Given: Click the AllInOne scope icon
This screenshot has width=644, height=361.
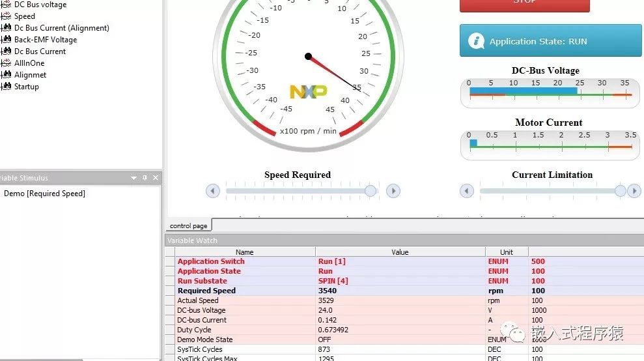Looking at the screenshot, I should (6, 63).
